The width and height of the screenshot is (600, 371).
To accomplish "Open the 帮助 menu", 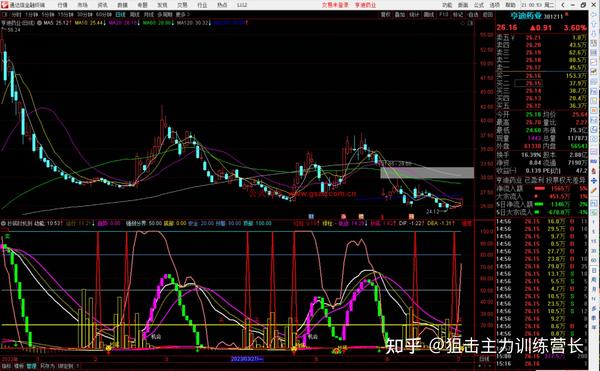I will (x=510, y=5).
